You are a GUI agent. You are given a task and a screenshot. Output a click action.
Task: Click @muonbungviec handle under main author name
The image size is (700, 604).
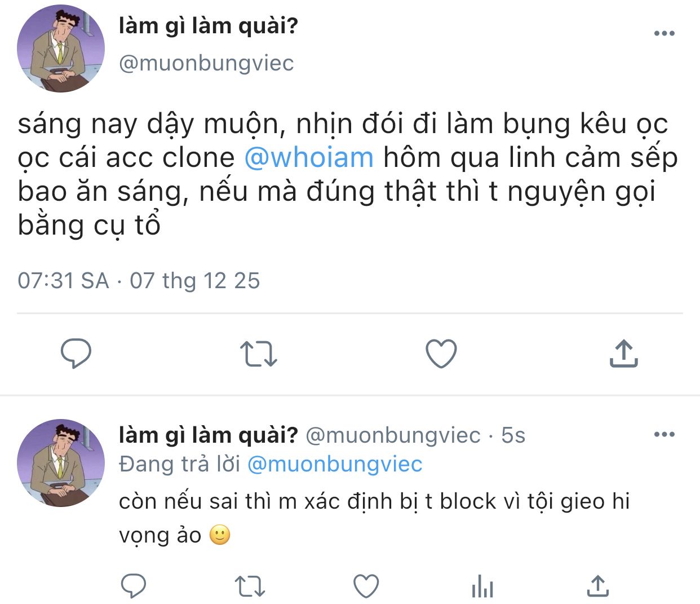pyautogui.click(x=206, y=63)
